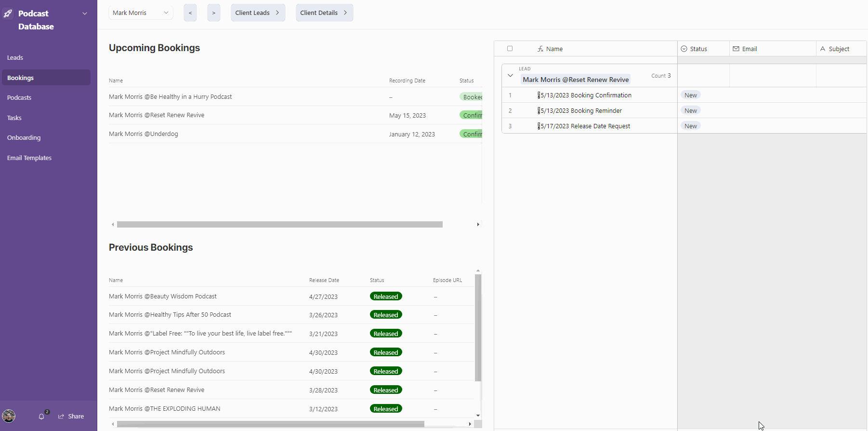Collapse the Mark Morris @Reset Renew Revive group
868x431 pixels.
click(x=510, y=76)
